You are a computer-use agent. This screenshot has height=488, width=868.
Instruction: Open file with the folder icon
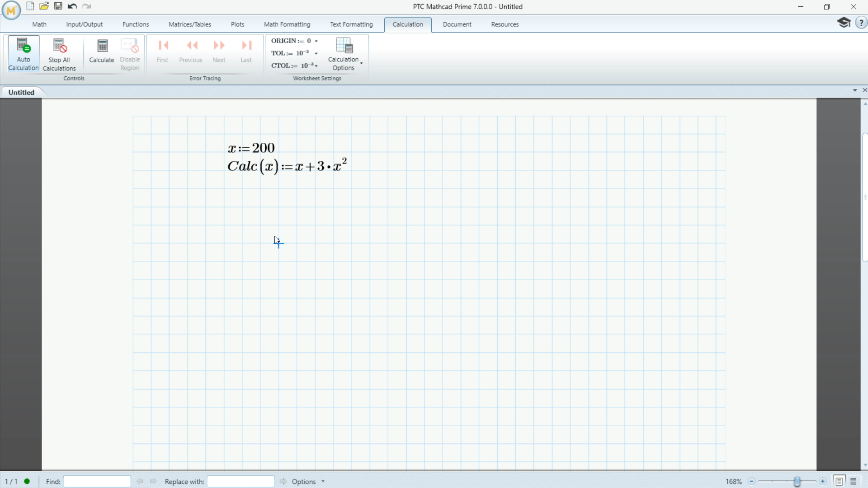(44, 6)
